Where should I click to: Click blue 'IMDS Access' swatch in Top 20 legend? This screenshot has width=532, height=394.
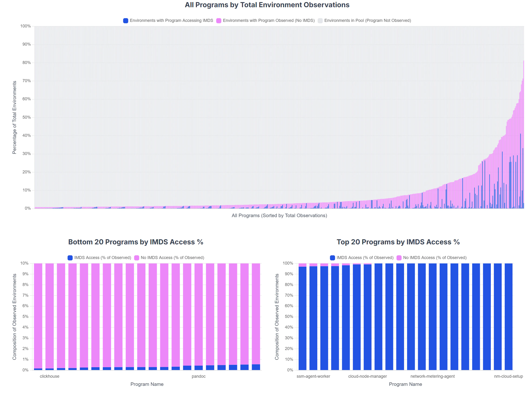(x=332, y=258)
